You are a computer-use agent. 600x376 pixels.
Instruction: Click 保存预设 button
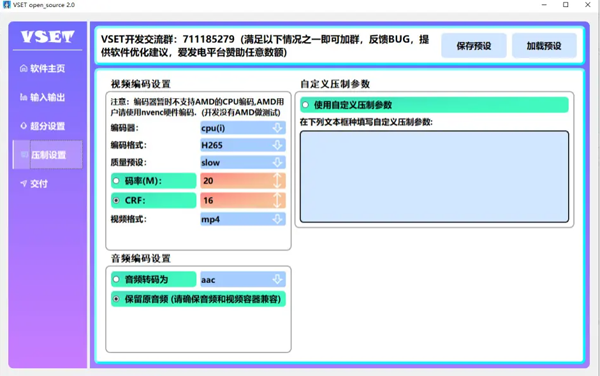pyautogui.click(x=474, y=46)
